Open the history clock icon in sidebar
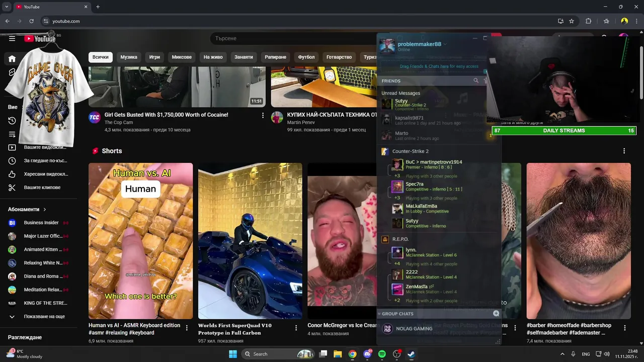The width and height of the screenshot is (644, 362). click(x=12, y=121)
